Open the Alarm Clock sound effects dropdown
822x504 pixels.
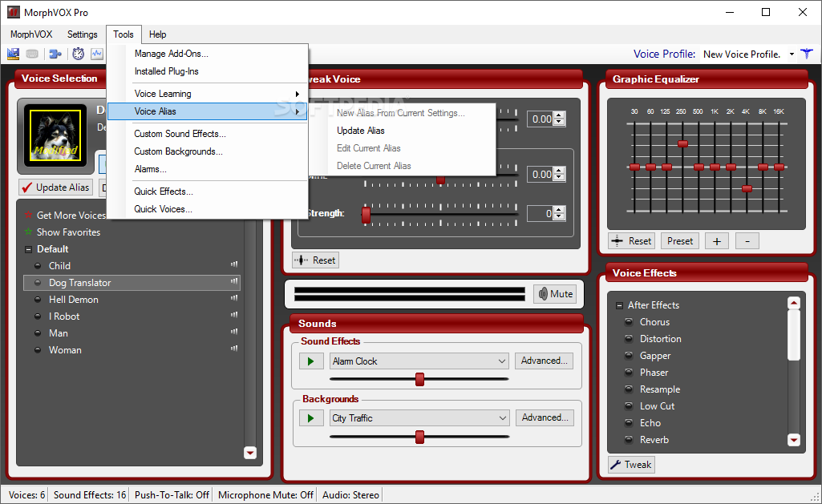pos(502,361)
